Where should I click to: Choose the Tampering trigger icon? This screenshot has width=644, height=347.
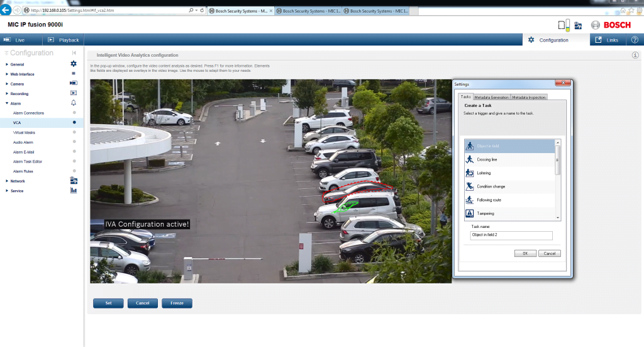pos(469,213)
